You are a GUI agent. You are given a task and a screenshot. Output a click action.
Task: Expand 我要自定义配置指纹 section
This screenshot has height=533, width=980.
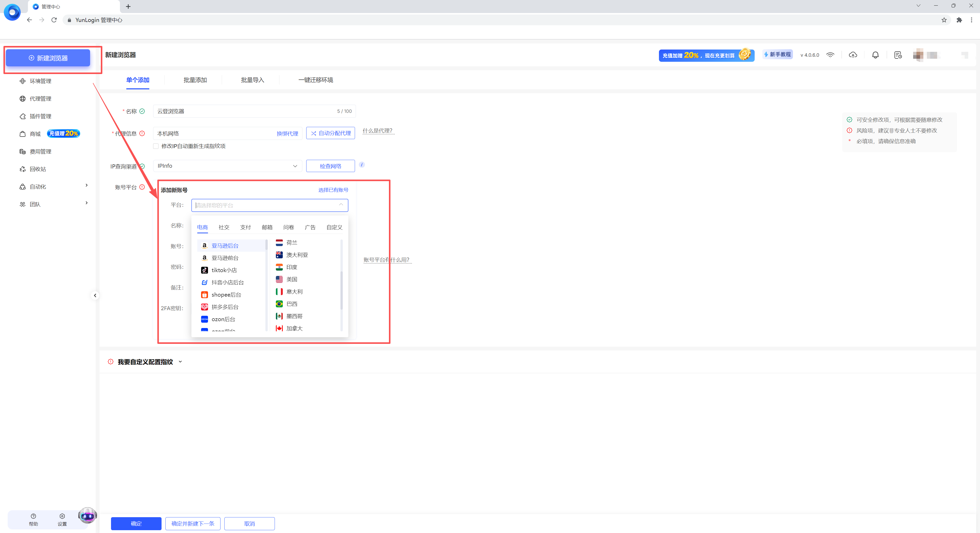point(145,362)
